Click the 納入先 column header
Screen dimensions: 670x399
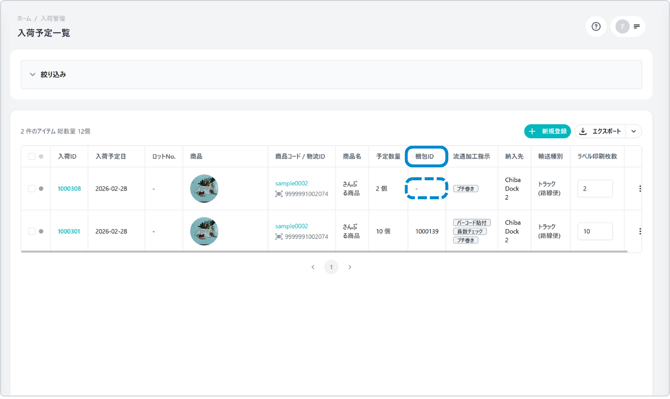514,156
